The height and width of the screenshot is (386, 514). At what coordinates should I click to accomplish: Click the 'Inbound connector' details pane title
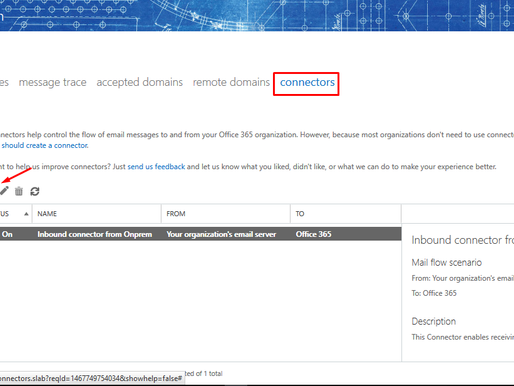(x=463, y=240)
